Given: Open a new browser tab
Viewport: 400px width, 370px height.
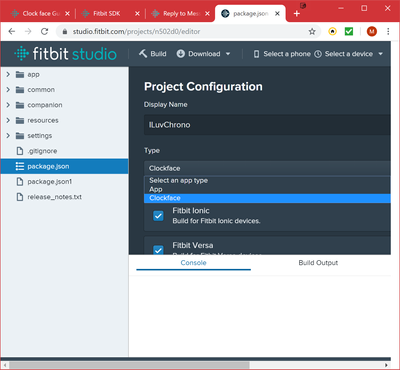Looking at the screenshot, I should (297, 14).
